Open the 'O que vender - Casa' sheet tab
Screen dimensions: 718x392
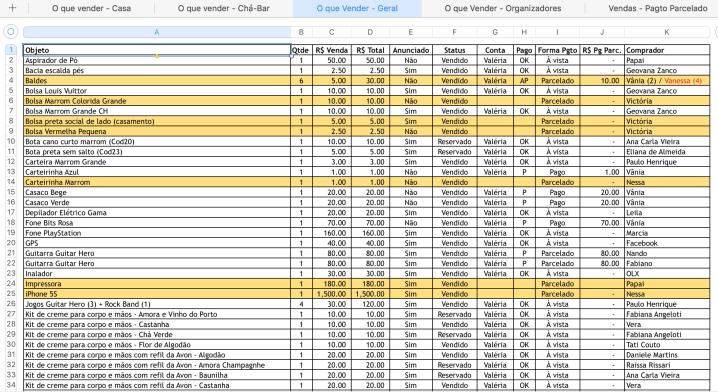(91, 8)
